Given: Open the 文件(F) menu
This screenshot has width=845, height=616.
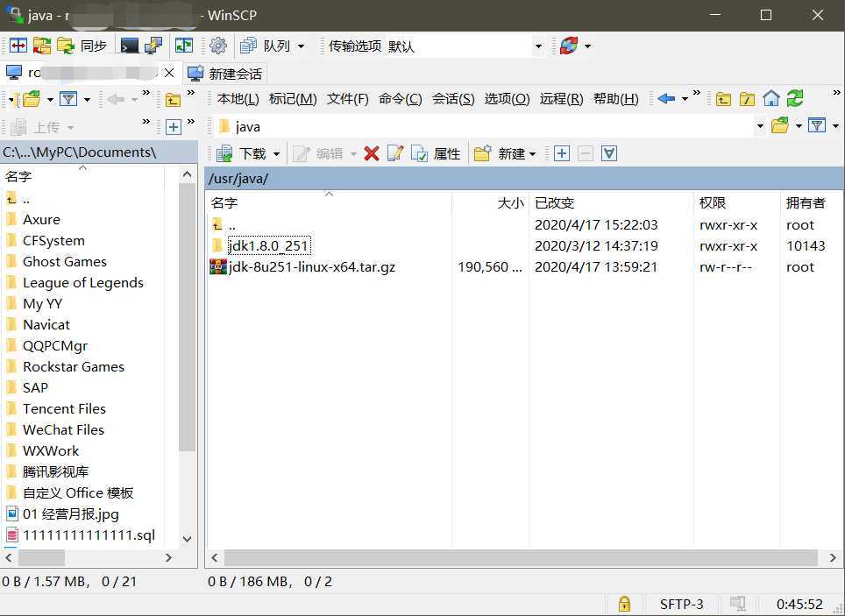Looking at the screenshot, I should coord(348,99).
